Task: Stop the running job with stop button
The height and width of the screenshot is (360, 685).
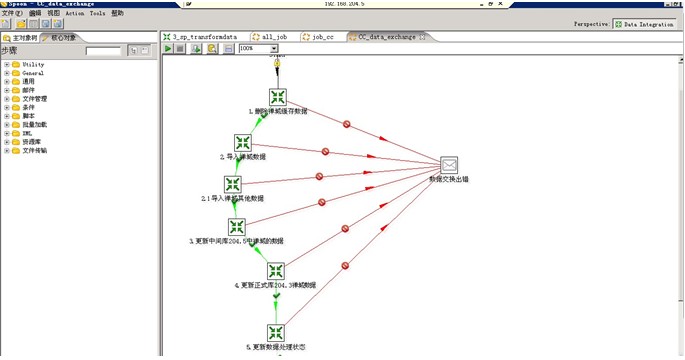Action: (x=180, y=48)
